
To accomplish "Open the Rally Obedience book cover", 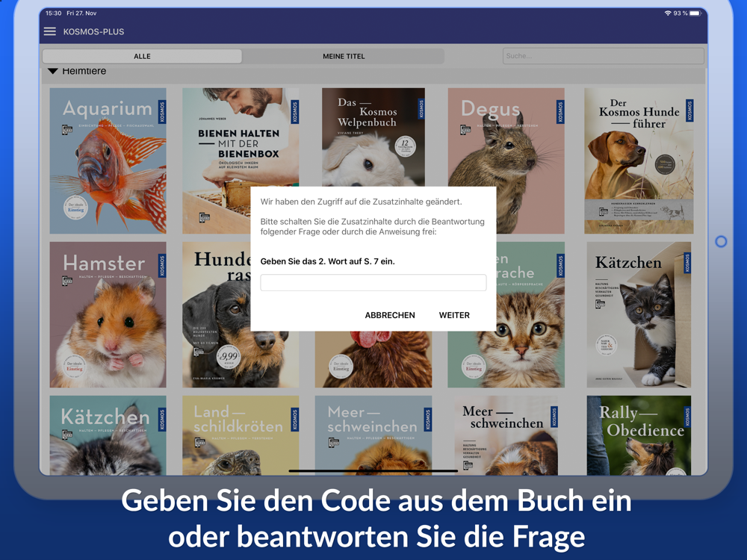I will coord(639,435).
